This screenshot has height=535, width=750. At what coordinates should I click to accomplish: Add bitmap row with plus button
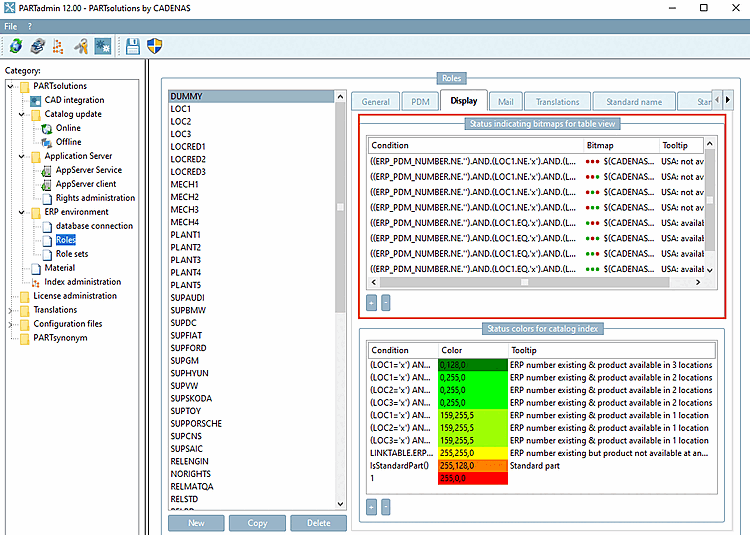tap(372, 301)
